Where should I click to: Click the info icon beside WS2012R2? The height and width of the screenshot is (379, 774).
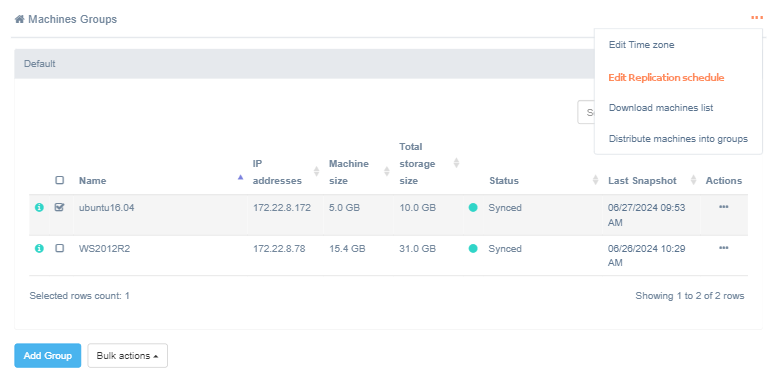coord(39,248)
